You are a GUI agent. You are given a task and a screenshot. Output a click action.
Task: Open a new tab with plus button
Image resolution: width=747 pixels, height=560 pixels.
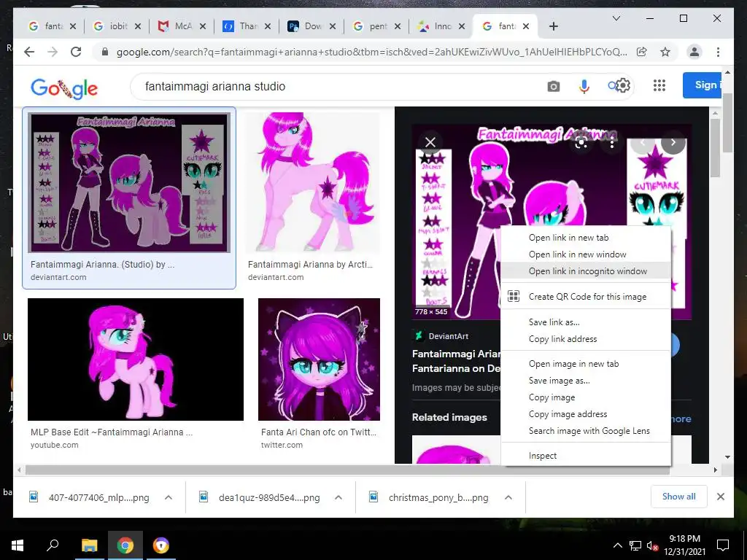coord(553,26)
